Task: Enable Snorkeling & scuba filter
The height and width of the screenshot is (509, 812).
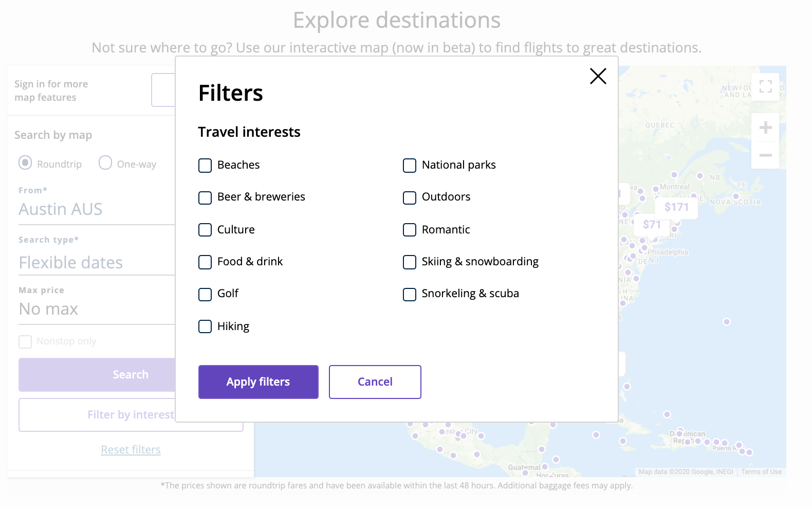Action: [x=410, y=295]
